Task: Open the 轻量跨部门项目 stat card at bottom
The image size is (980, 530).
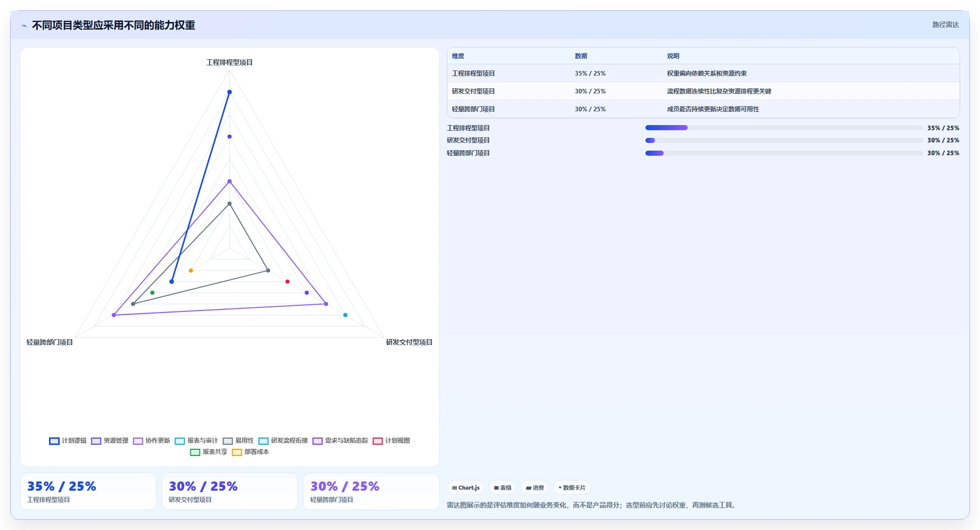Action: (x=371, y=491)
